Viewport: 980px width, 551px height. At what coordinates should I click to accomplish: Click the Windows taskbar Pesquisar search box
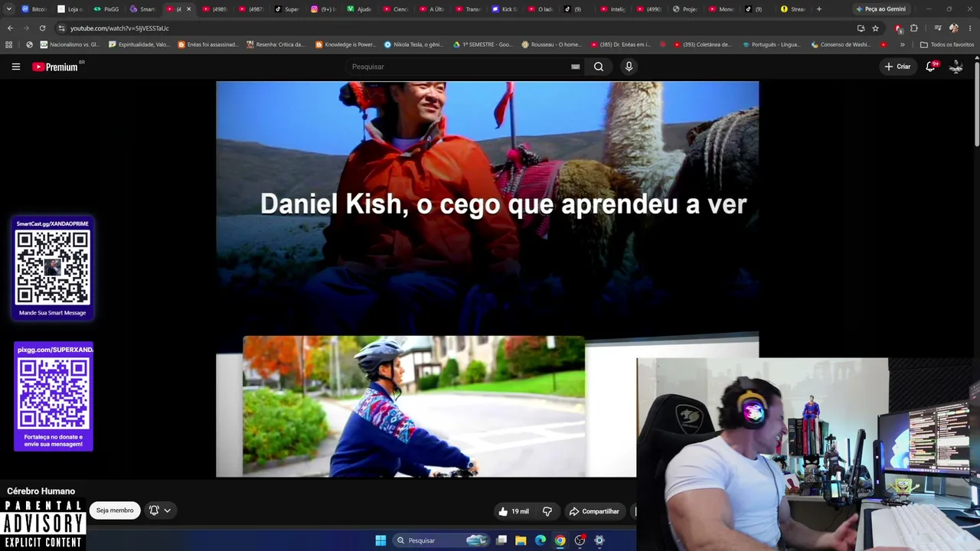click(441, 540)
